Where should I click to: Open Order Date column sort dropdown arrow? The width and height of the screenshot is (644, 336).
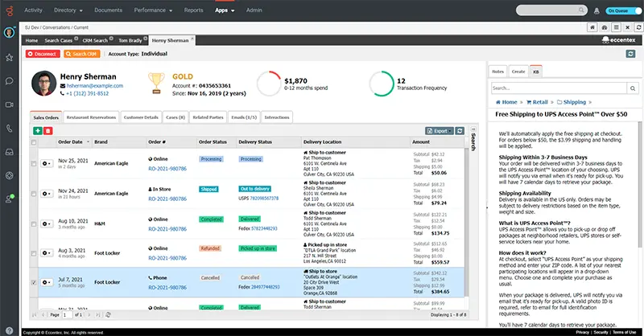[88, 142]
